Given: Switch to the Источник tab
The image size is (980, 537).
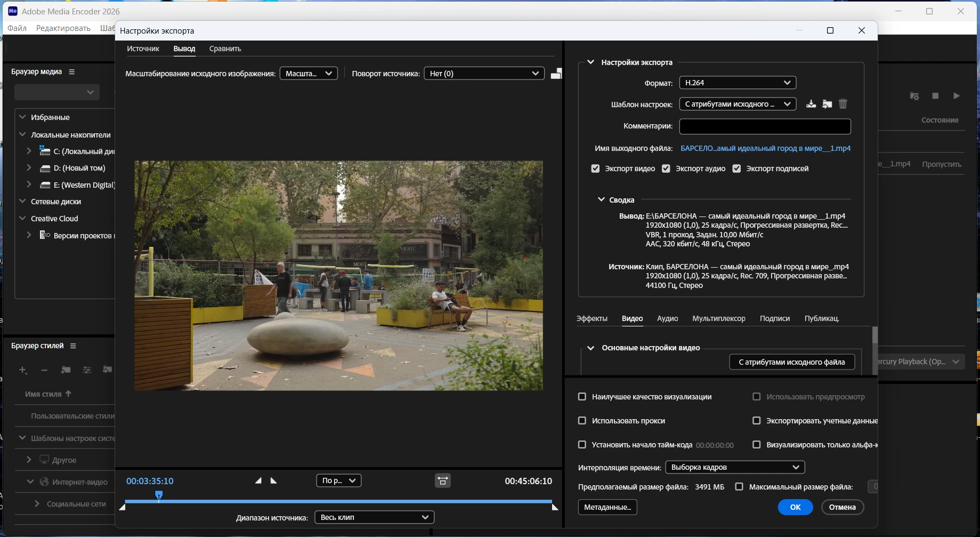Looking at the screenshot, I should (x=143, y=49).
